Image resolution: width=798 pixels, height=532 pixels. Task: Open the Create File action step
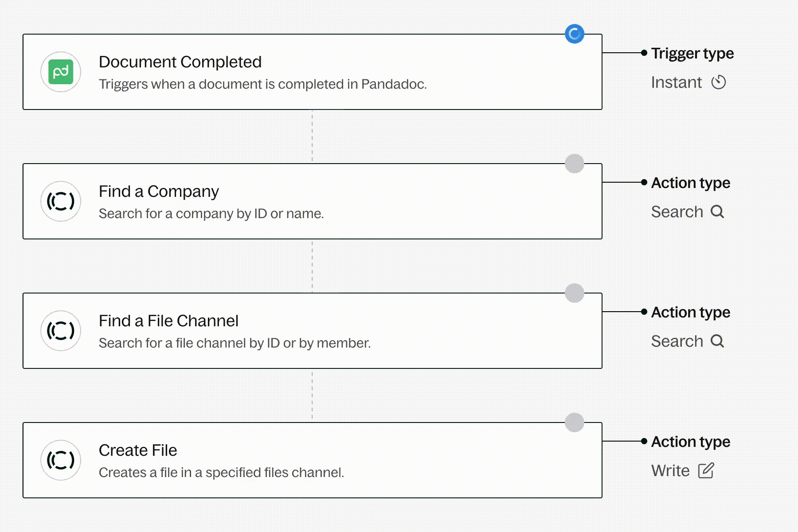click(138, 450)
